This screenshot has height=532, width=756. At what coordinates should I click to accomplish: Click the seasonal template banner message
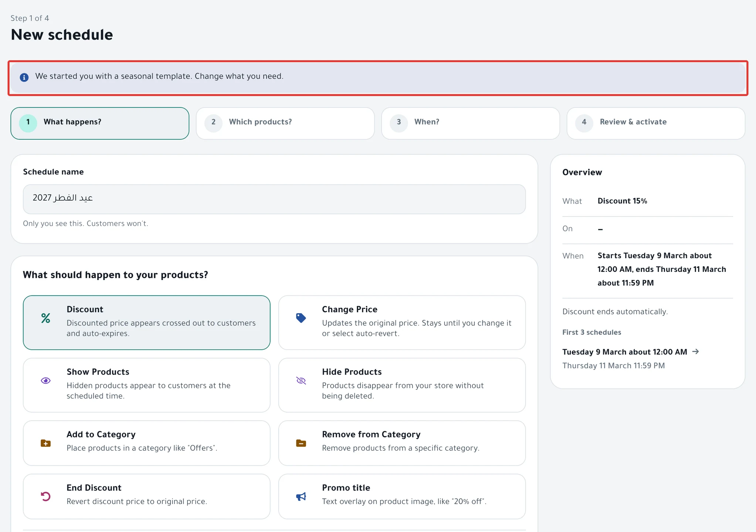[159, 76]
